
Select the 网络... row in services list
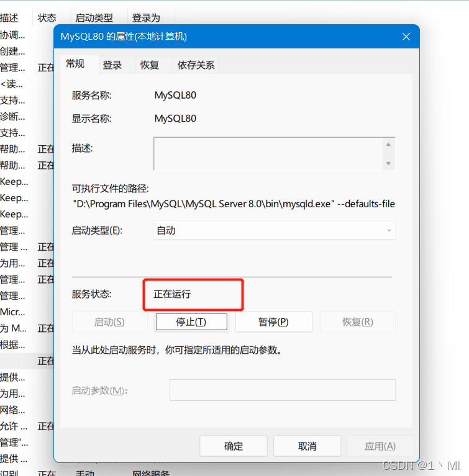click(x=12, y=410)
